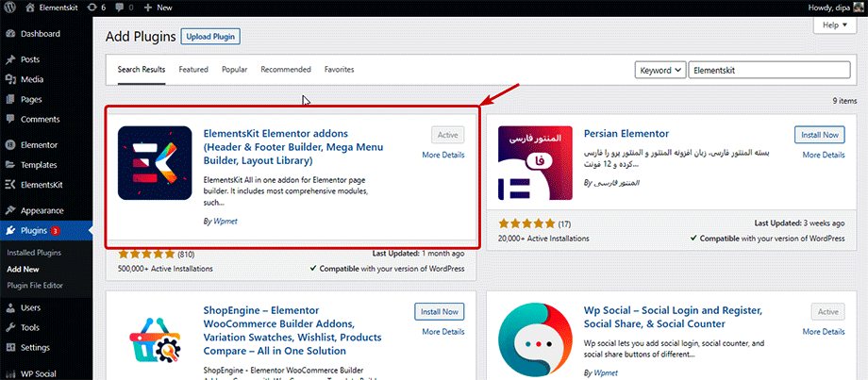The height and width of the screenshot is (380, 868).
Task: Click the Active button on ElementsKit
Action: [448, 135]
